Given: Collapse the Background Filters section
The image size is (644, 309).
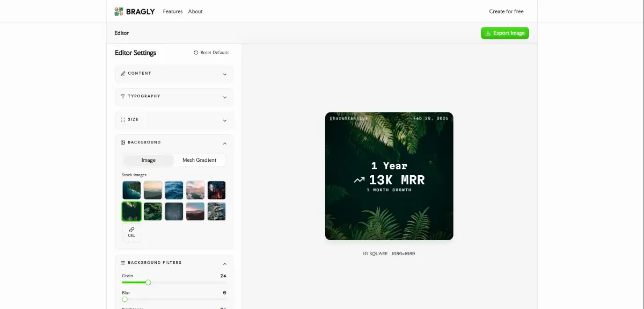Looking at the screenshot, I should tap(224, 264).
